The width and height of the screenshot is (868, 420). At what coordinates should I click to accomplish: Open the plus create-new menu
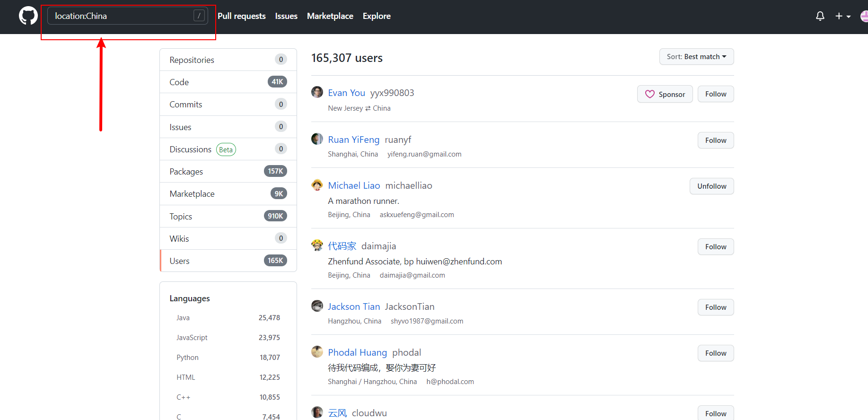(843, 16)
